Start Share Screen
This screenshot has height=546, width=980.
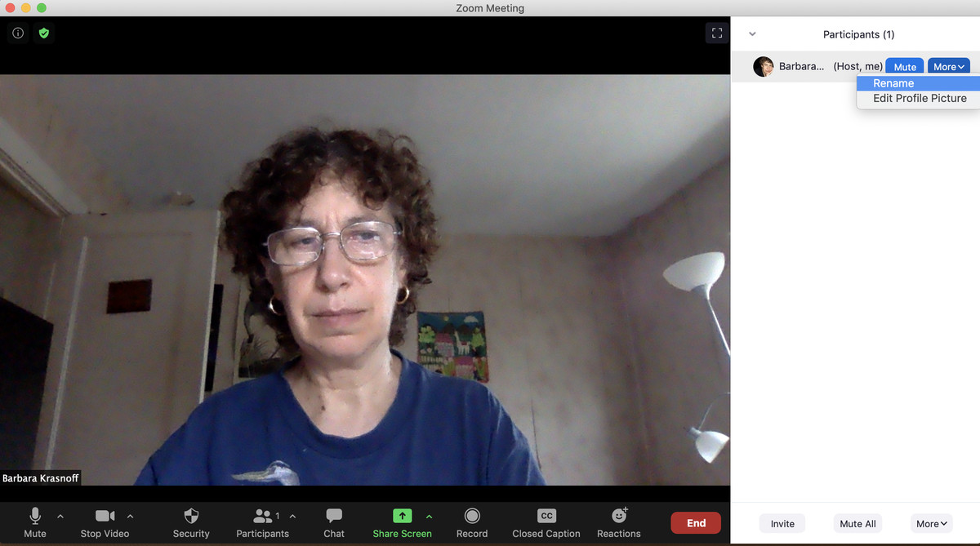point(402,522)
